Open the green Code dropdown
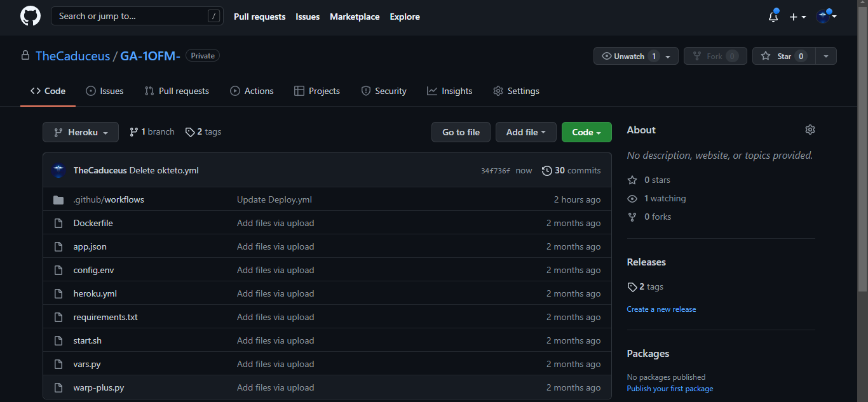Screen dimensions: 868x402 tap(587, 132)
